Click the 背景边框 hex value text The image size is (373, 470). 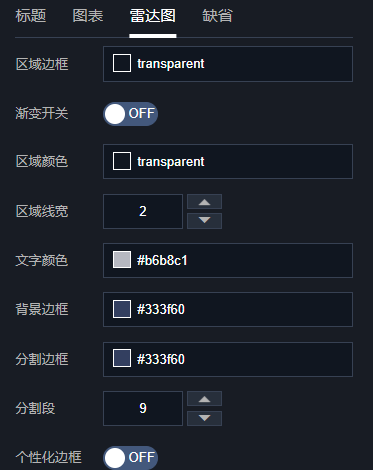(x=161, y=309)
